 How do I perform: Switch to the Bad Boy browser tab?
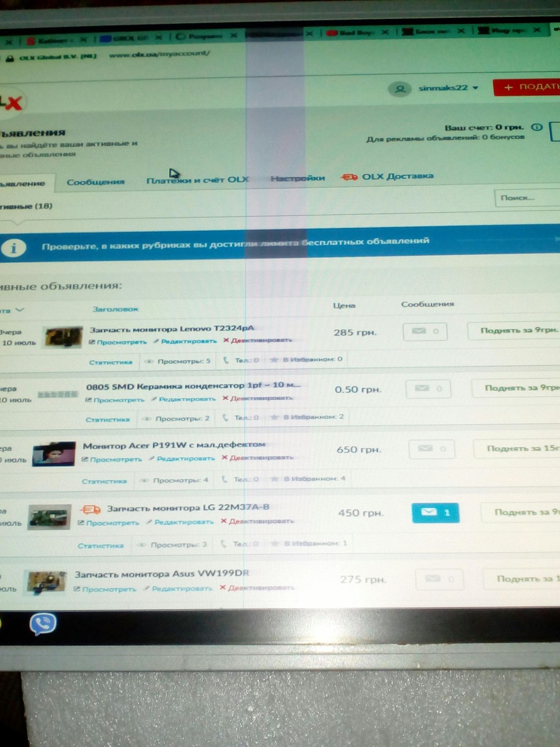point(356,32)
